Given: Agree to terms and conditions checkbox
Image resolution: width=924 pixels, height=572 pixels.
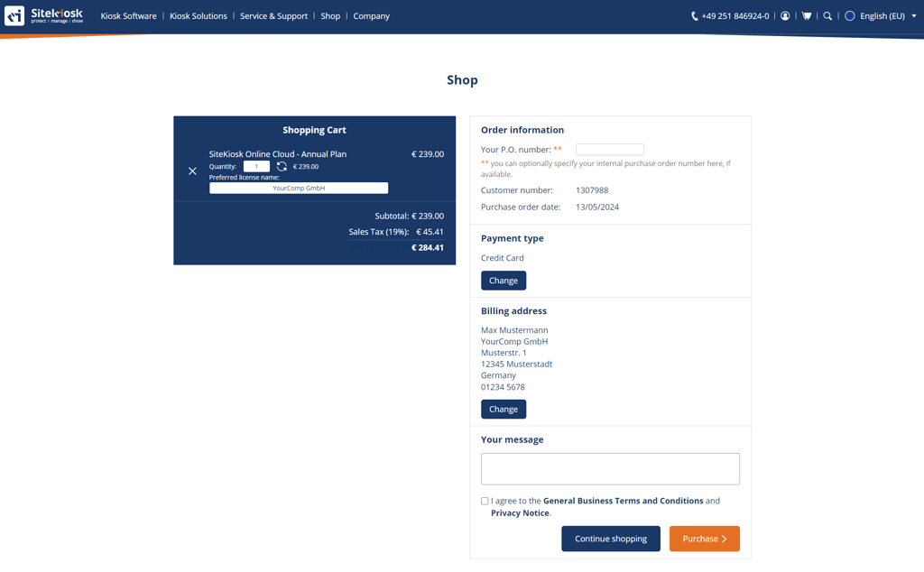Looking at the screenshot, I should (485, 501).
